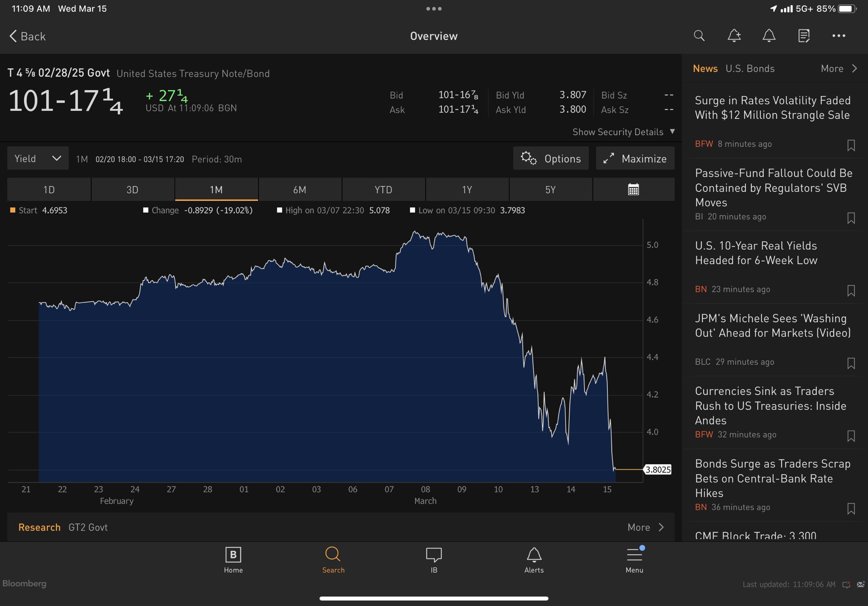Viewport: 868px width, 606px height.
Task: Bookmark U.S. 10-Year Real Yields article
Action: (x=851, y=291)
